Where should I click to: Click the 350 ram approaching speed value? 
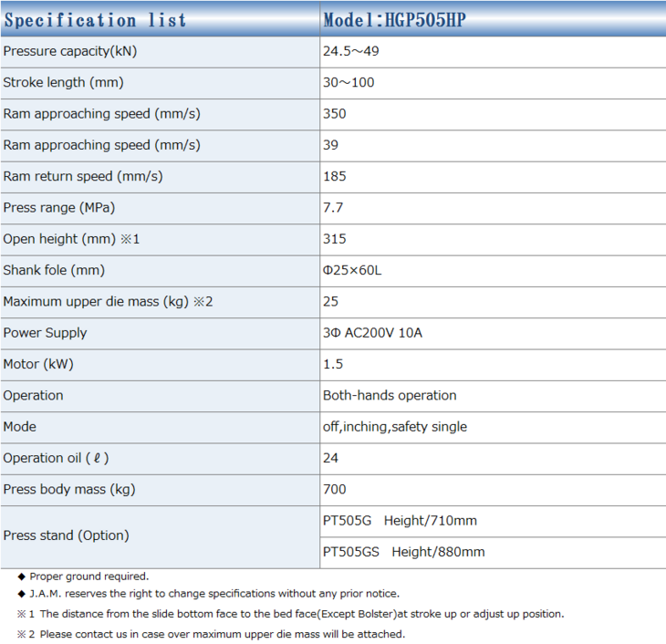[335, 114]
